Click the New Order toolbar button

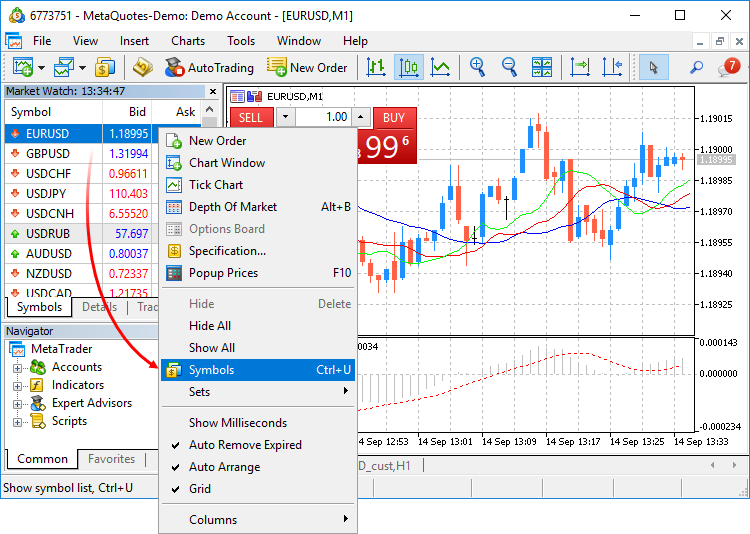(307, 67)
